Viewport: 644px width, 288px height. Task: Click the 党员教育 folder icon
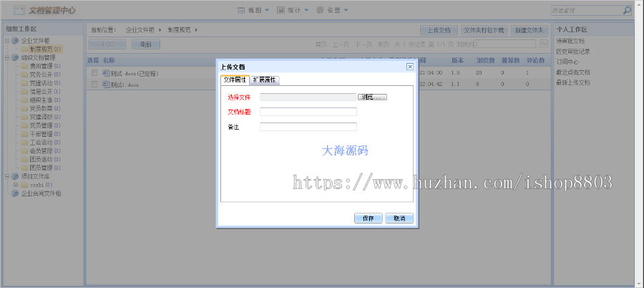24,109
